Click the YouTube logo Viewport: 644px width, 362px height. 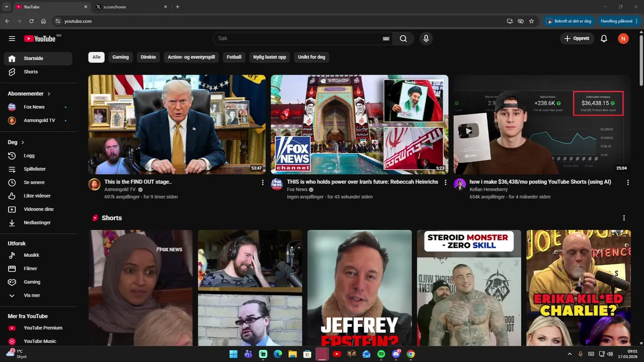click(x=40, y=39)
